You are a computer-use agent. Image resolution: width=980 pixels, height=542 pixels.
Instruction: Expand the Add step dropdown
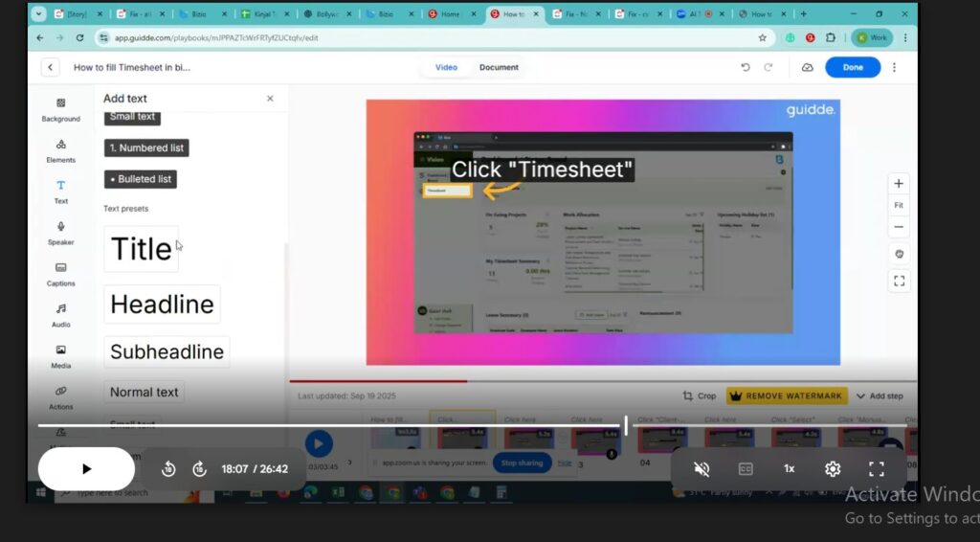click(880, 395)
